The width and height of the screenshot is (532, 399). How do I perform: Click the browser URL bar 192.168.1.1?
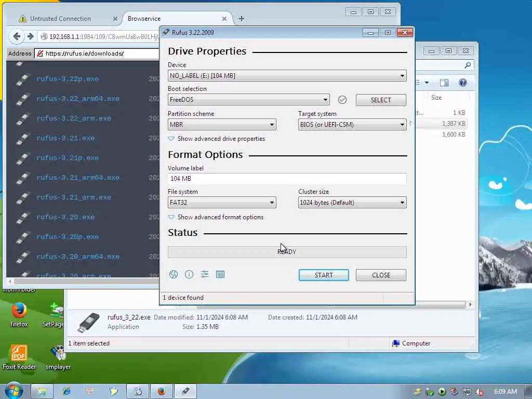tap(98, 37)
